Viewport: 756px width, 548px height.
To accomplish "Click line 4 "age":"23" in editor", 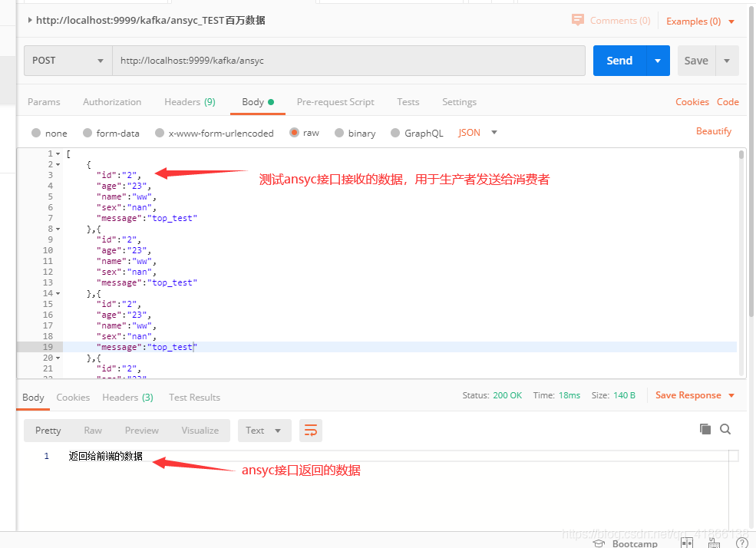I will click(x=124, y=186).
